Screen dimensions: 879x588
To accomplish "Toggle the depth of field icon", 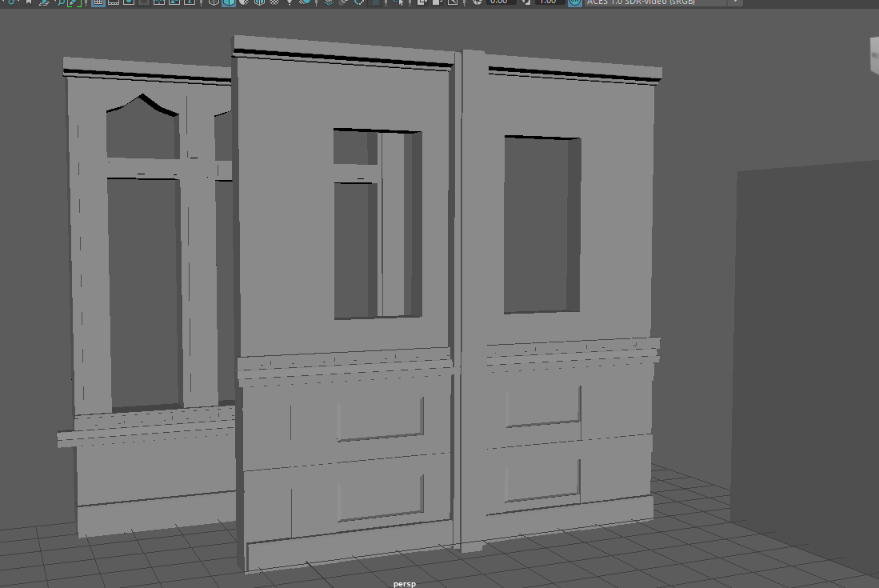I will point(374,2).
